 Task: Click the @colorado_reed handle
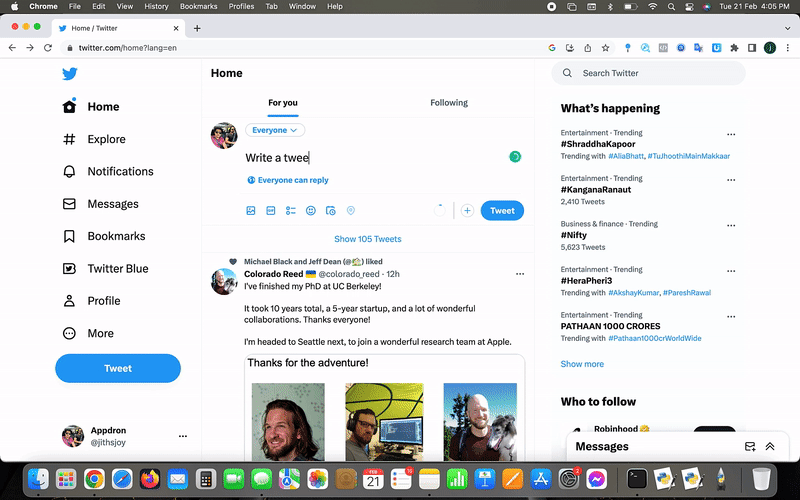pyautogui.click(x=349, y=274)
